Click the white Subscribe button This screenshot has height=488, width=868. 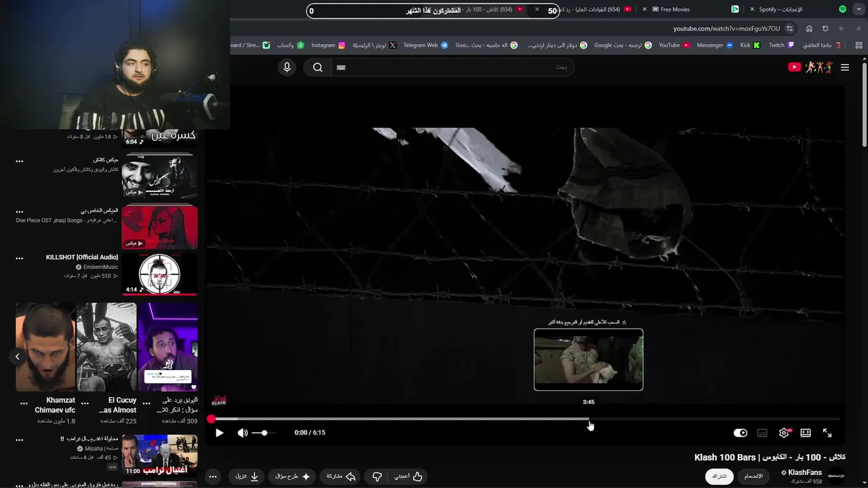(719, 476)
